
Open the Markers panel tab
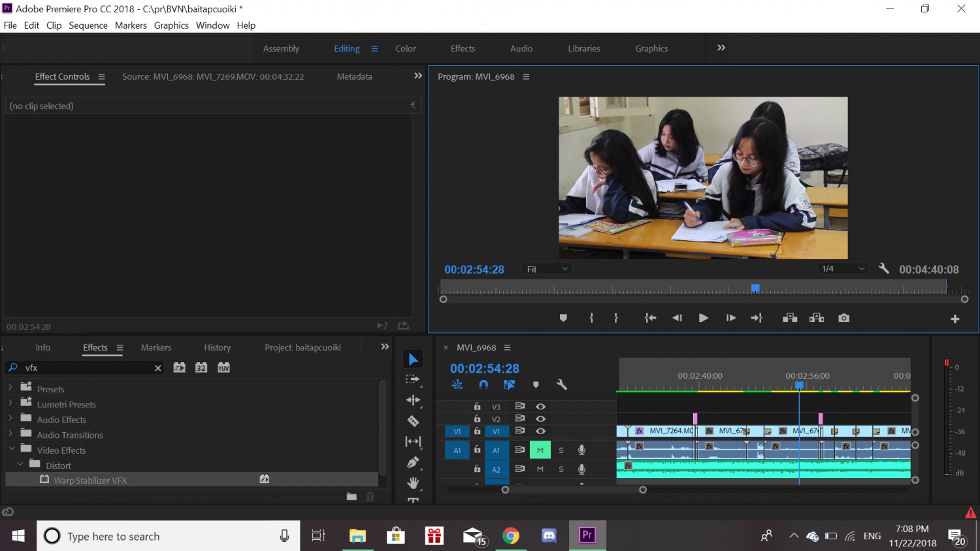156,347
